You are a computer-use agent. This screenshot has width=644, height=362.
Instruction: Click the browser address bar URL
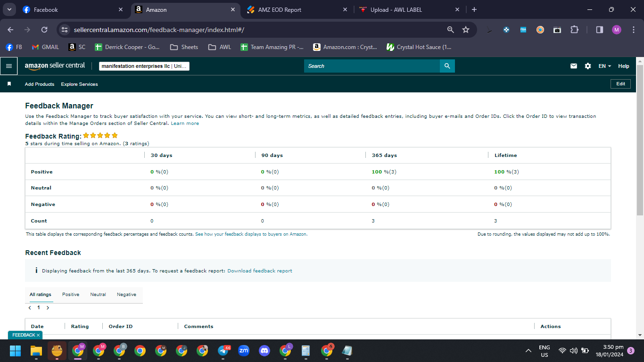point(159,30)
